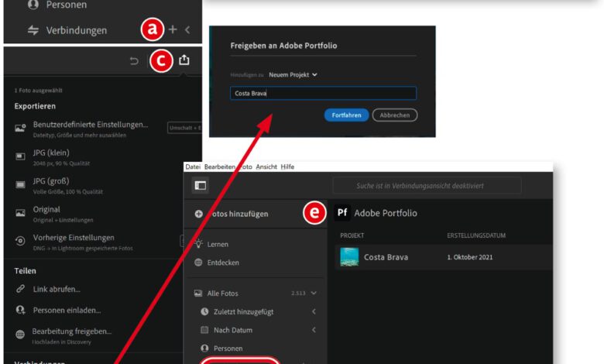Select Bearbeitung freigeben option

point(72,331)
